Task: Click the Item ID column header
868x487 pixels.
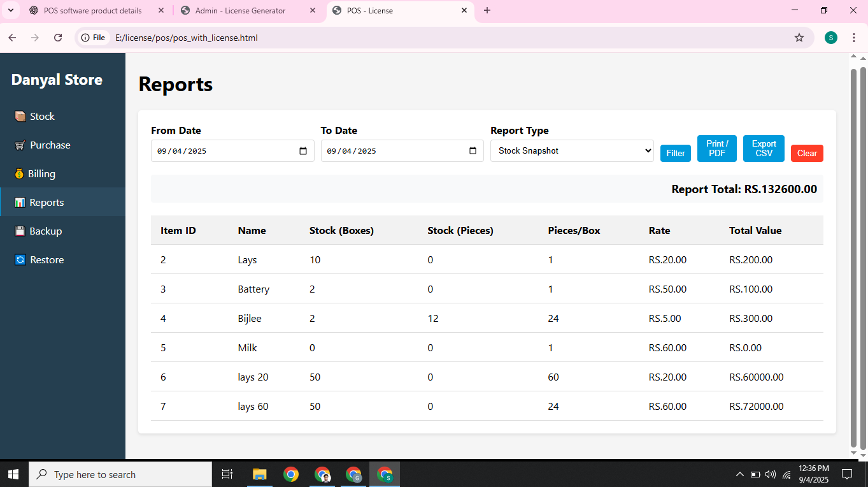Action: [178, 231]
